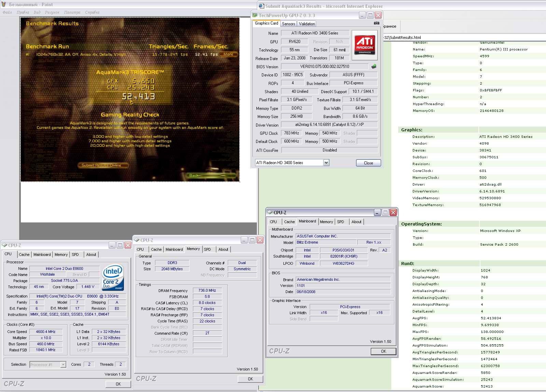Click the Core Speed value 4600.4 MHz
Viewport: 546px width, 392px height.
(x=46, y=332)
